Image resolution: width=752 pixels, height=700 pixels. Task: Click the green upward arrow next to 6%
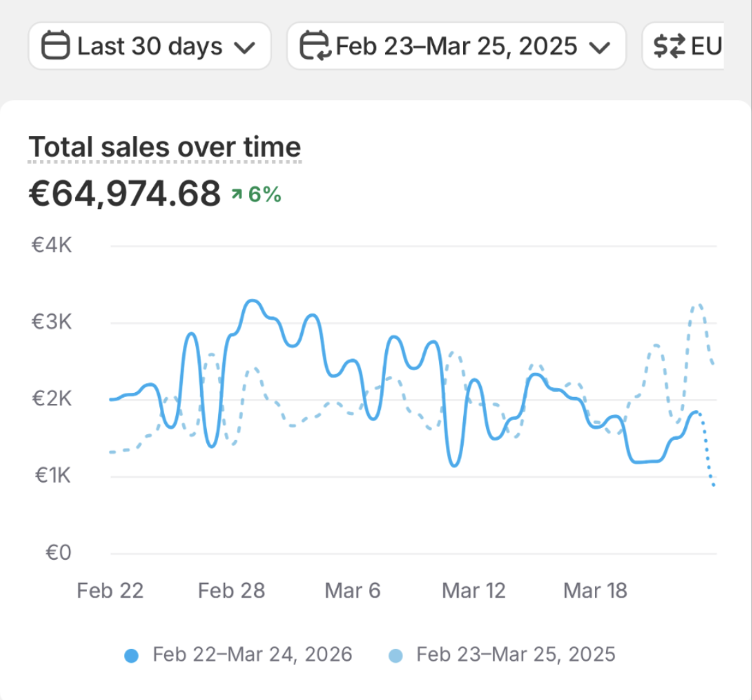click(236, 195)
